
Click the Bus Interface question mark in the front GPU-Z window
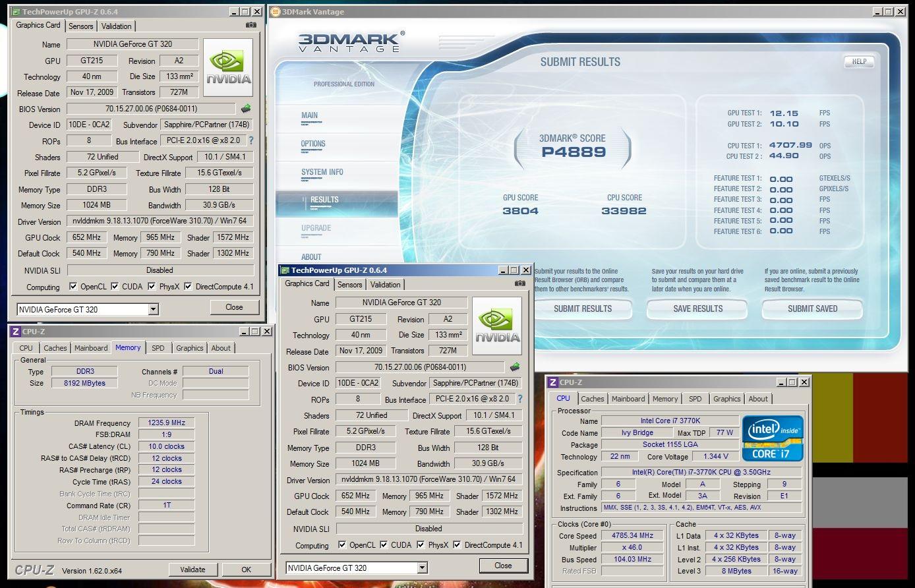coord(519,399)
